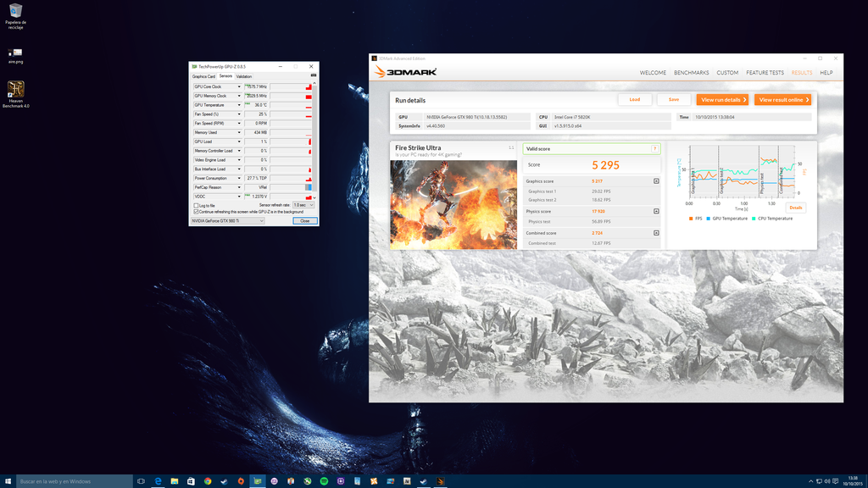Click the performance monitoring chart
The image size is (868, 488).
tap(741, 169)
